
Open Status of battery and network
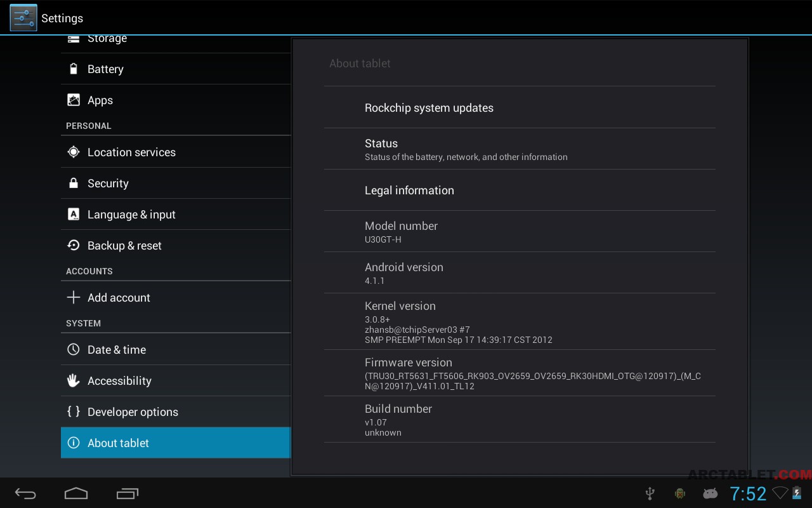pyautogui.click(x=520, y=149)
